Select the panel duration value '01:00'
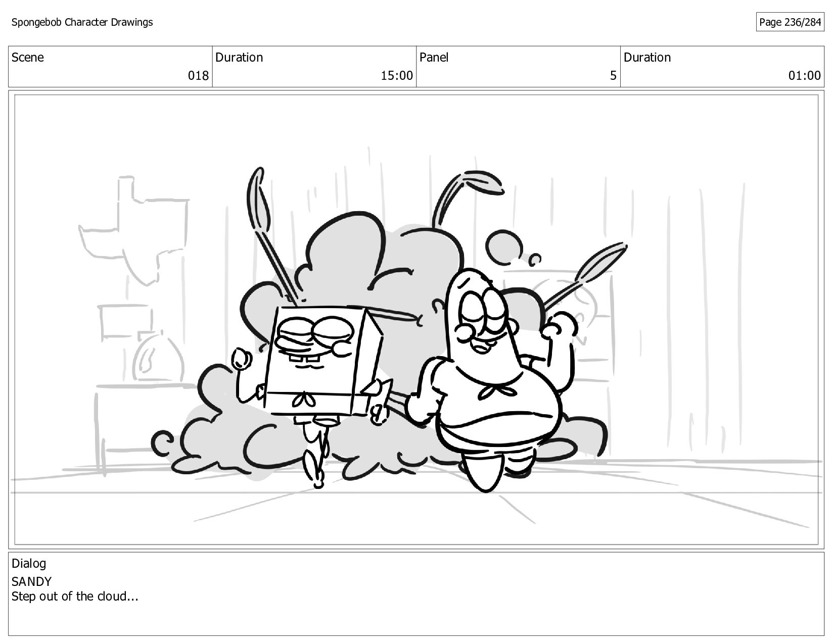The height and width of the screenshot is (644, 834). tap(805, 76)
